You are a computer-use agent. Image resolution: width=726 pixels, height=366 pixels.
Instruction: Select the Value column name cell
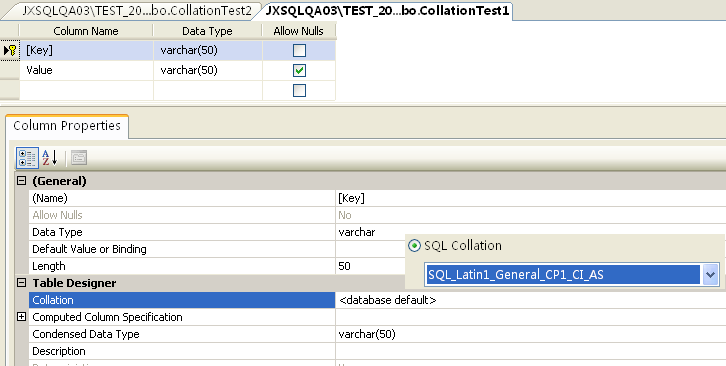[x=86, y=70]
